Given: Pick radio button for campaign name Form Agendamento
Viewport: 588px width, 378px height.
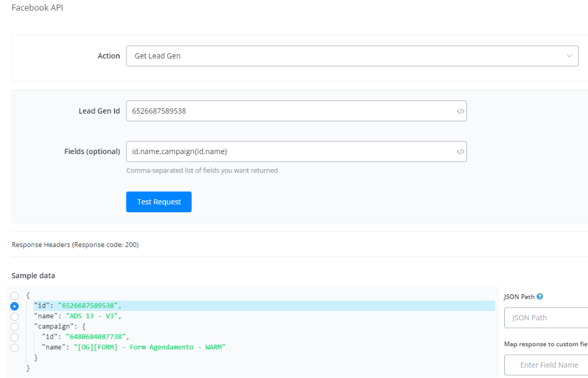Looking at the screenshot, I should 14,347.
